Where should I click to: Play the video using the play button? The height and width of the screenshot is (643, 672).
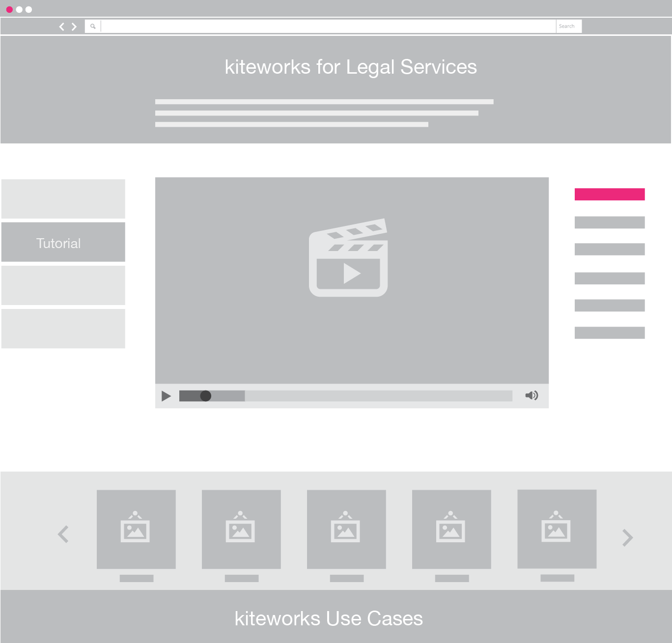click(x=166, y=396)
